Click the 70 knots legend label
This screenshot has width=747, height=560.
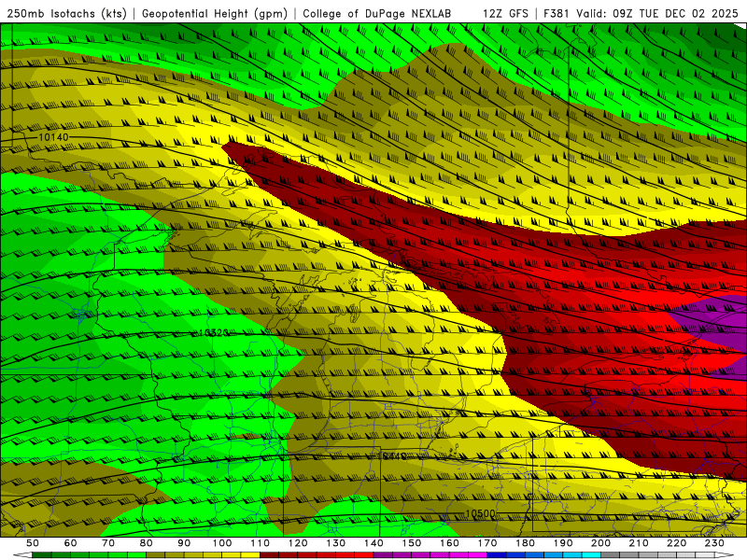pos(108,543)
